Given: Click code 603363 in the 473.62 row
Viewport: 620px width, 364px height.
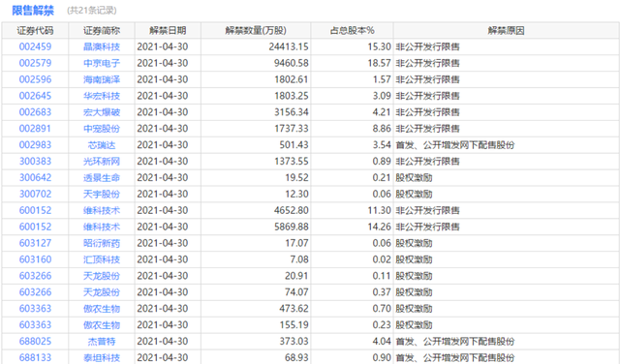Looking at the screenshot, I should click(35, 309).
